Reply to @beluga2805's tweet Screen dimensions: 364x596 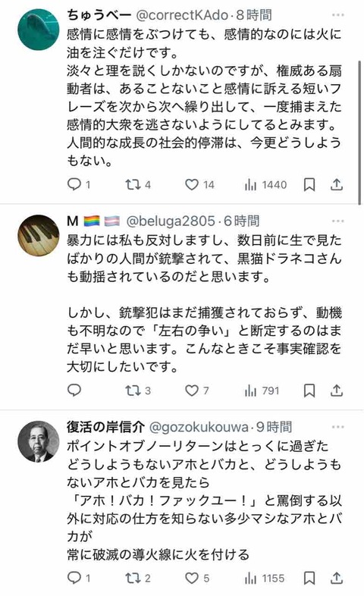74,391
